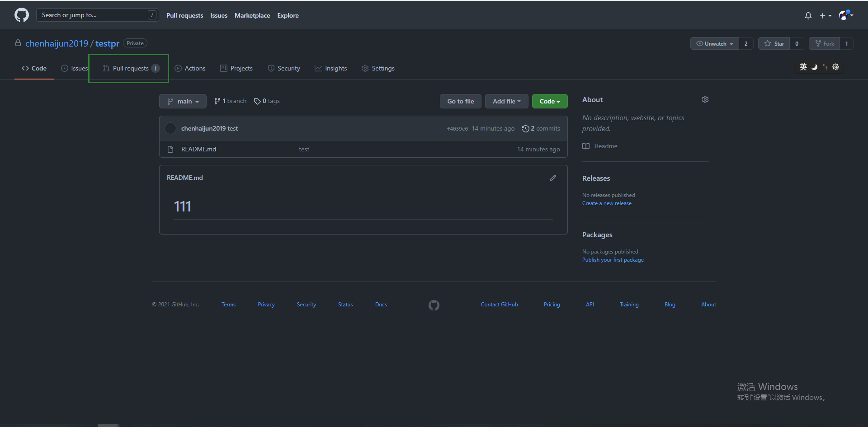Open Pull requests in top navigation
The image size is (868, 427).
[x=184, y=15]
